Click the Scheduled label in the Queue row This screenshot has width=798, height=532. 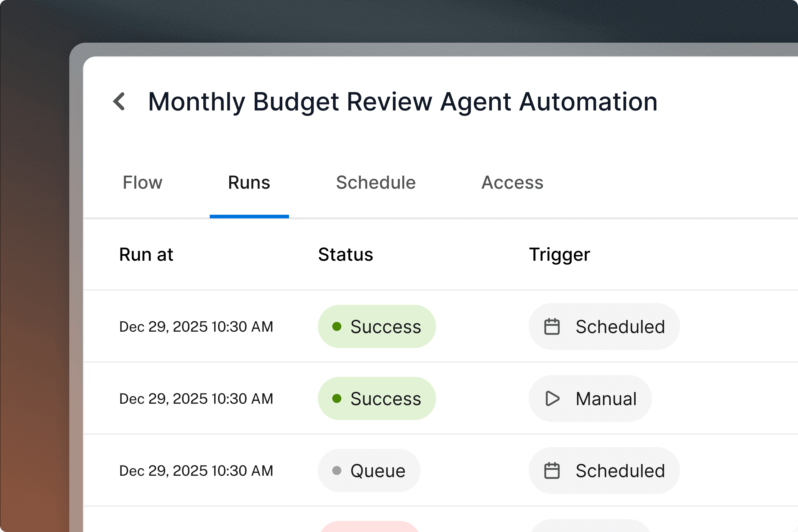point(620,470)
